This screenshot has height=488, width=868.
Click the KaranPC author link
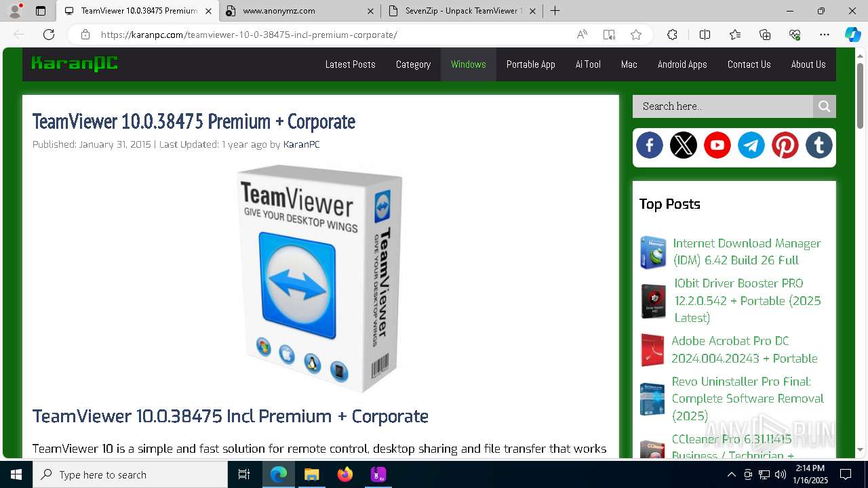(x=301, y=144)
